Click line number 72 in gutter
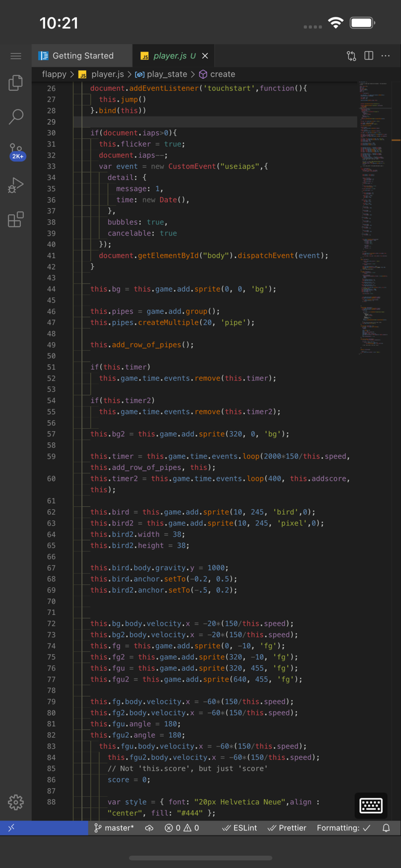The image size is (401, 868). (51, 623)
